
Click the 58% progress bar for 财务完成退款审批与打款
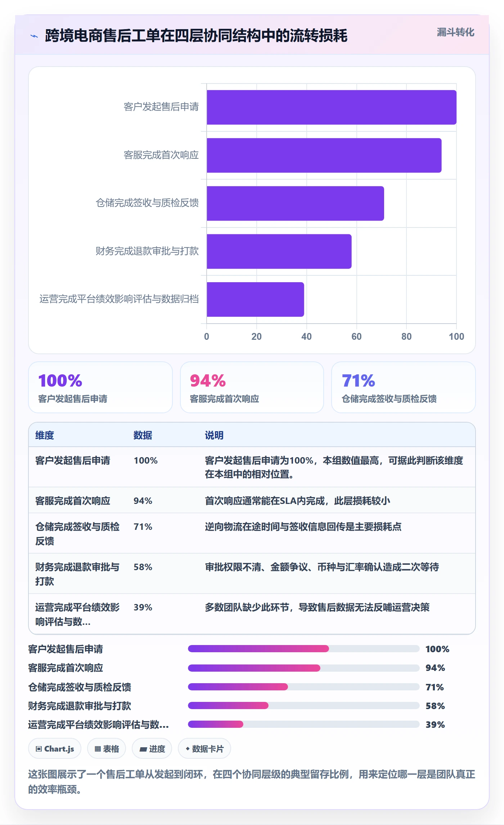pos(303,705)
